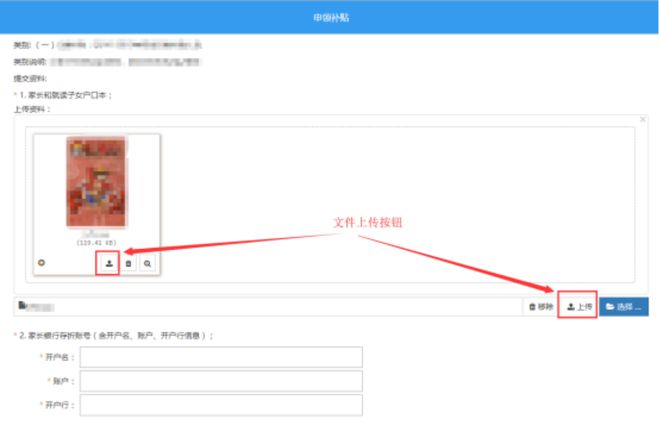Click the 上传 upload button

579,307
